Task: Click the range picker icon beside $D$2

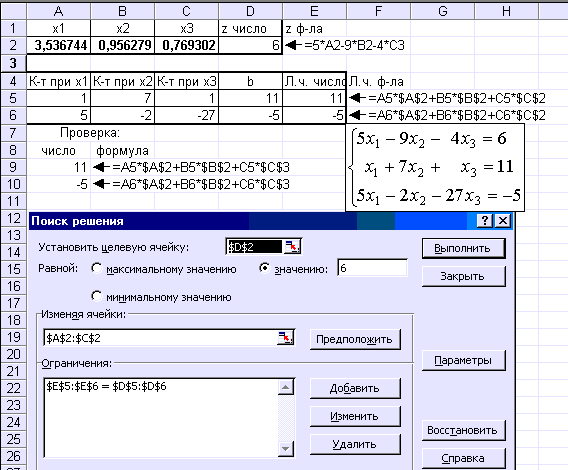Action: point(292,247)
